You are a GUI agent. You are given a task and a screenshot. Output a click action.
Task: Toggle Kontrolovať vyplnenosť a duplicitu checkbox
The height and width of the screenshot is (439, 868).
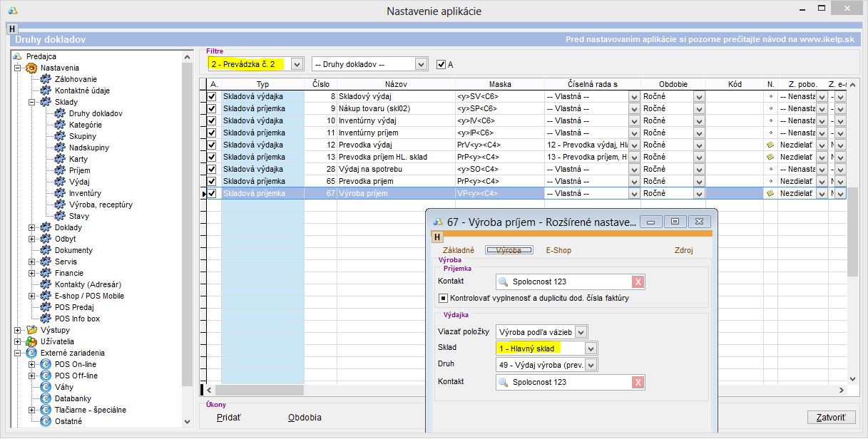[443, 298]
